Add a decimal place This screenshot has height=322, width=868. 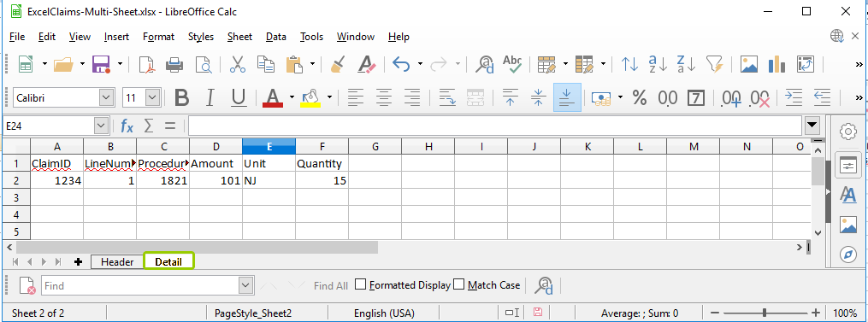tap(731, 98)
